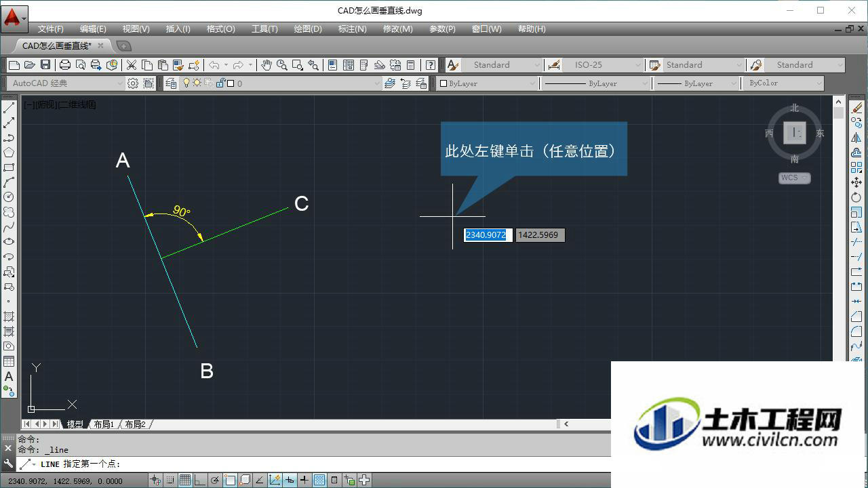Click the coordinates readout in the status bar

click(x=65, y=481)
